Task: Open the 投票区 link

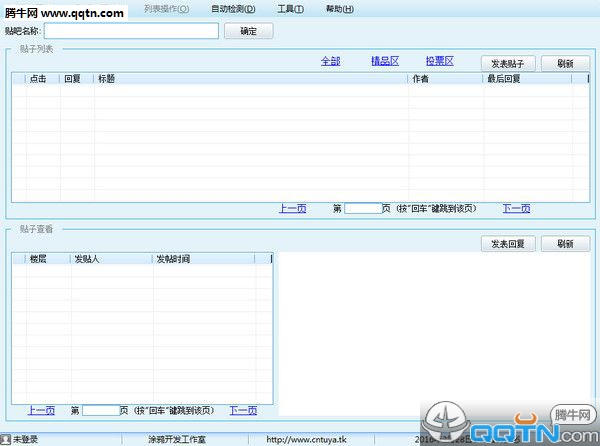Action: click(x=440, y=61)
